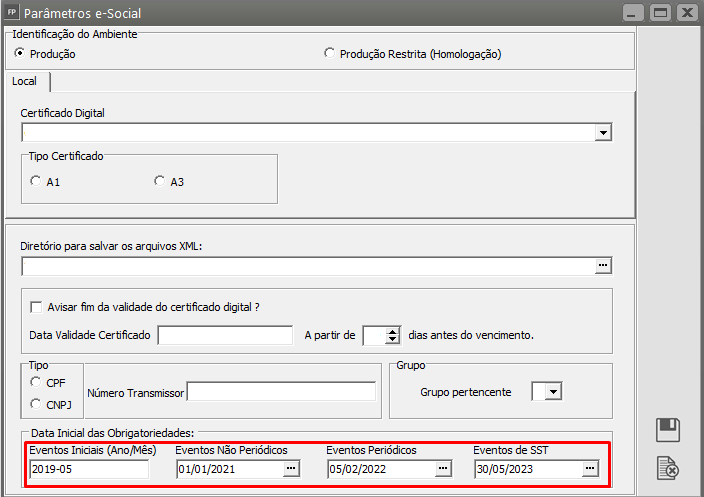Click the Eventos Iniciais (Ano/Mês) field
Viewport: 704px width, 497px height.
(88, 468)
